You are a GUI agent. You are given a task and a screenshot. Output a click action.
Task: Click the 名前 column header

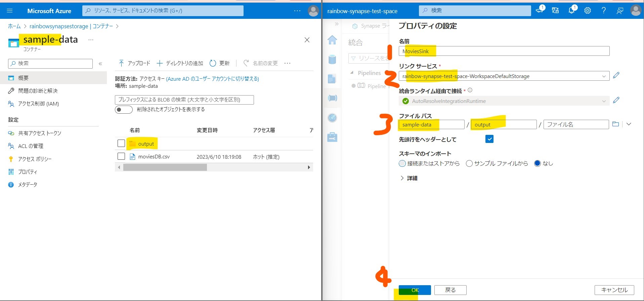tap(135, 130)
